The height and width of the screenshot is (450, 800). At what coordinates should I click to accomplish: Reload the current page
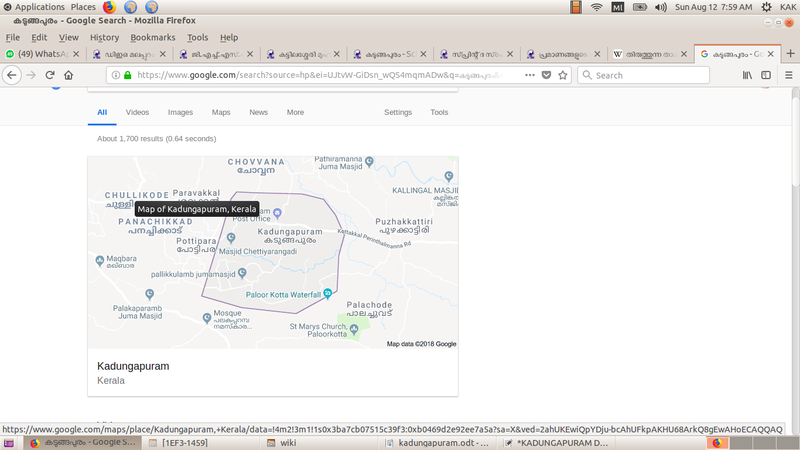[x=50, y=75]
